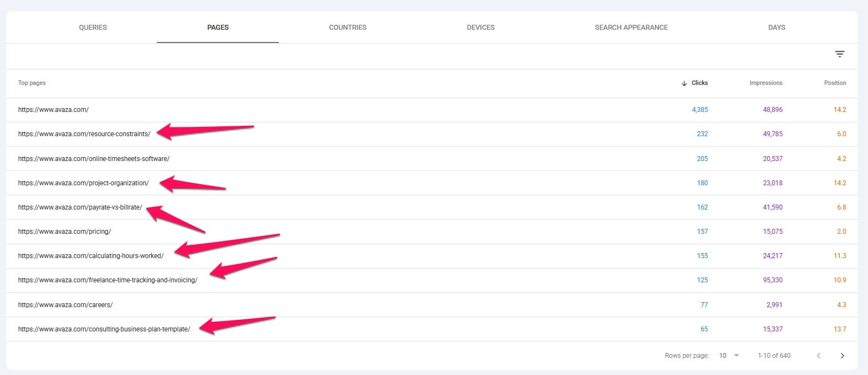The height and width of the screenshot is (375, 868).
Task: Click the 65 clicks value
Action: (704, 329)
